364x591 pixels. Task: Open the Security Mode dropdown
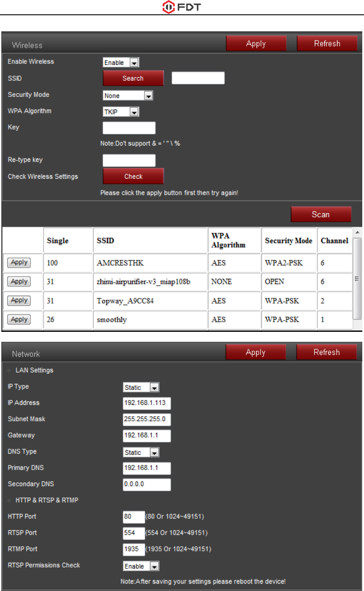point(128,96)
